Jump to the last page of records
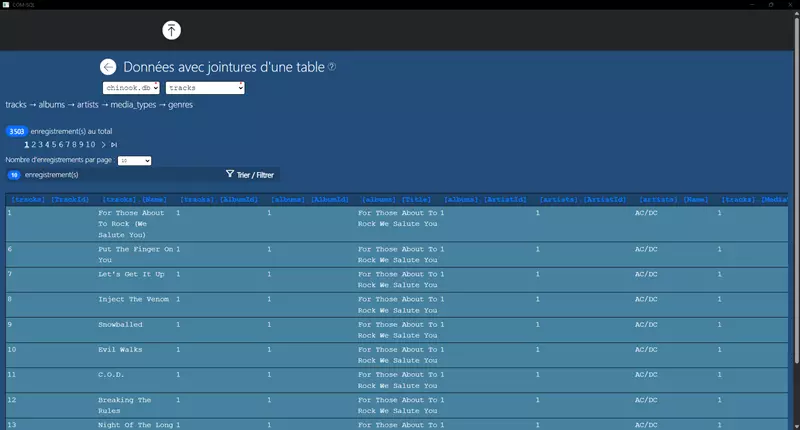Screen dimensions: 800x430 click(114, 145)
